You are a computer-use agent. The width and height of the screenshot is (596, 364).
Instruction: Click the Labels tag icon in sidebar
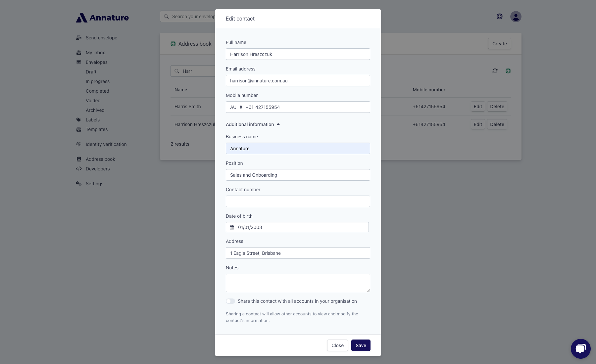pos(79,120)
